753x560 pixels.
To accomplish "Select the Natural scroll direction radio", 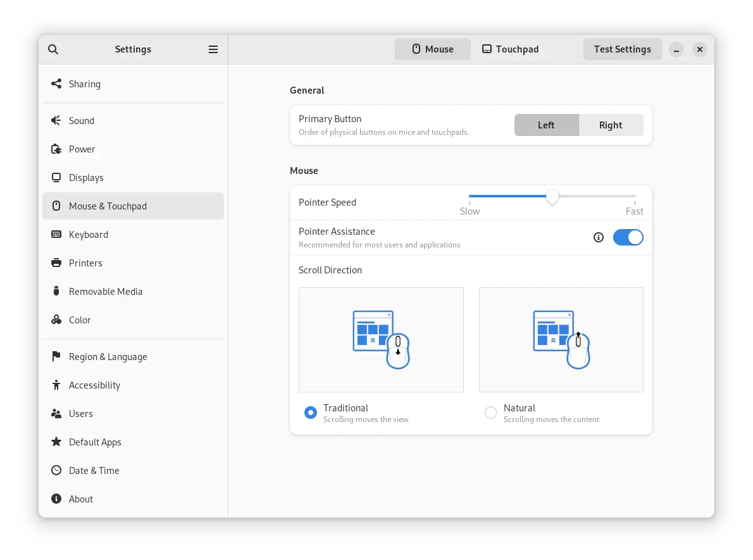I will pos(491,413).
